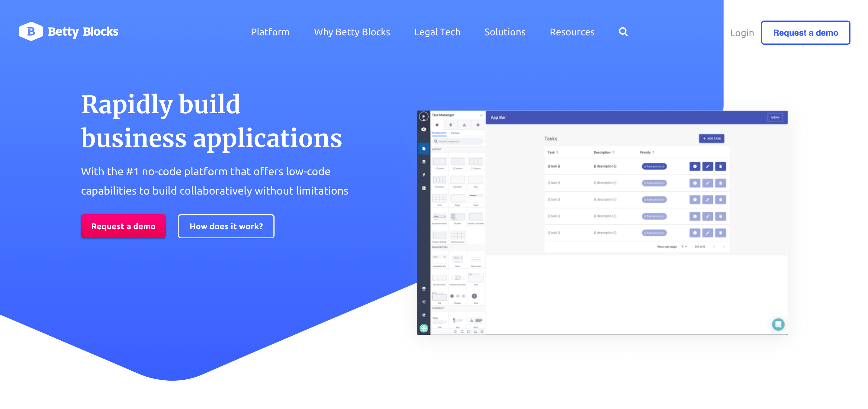Click the pencil edit icon in the first task row
The height and width of the screenshot is (409, 868).
(707, 166)
